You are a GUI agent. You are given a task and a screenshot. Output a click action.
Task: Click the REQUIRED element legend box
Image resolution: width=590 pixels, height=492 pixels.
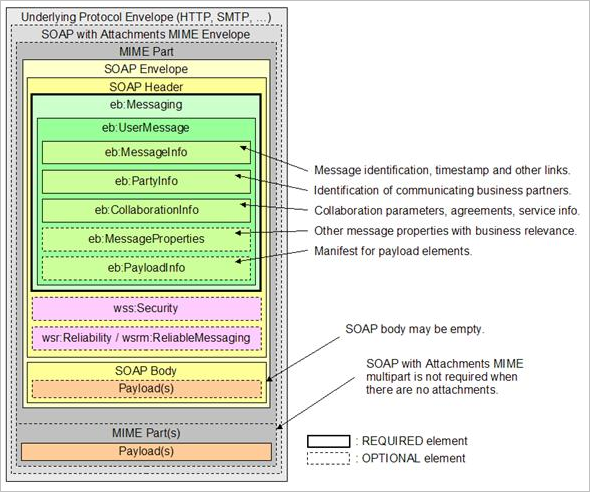328,441
